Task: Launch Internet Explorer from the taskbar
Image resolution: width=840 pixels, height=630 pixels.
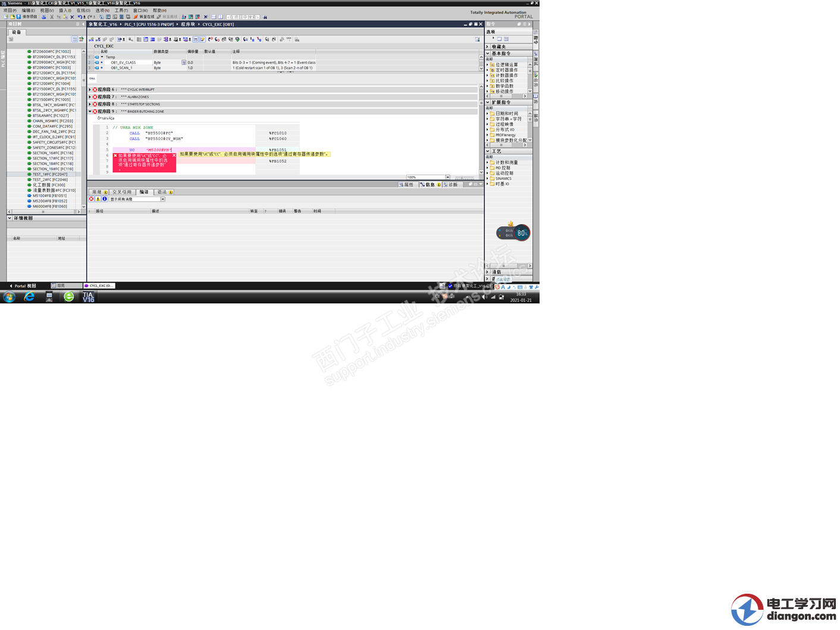Action: click(29, 297)
